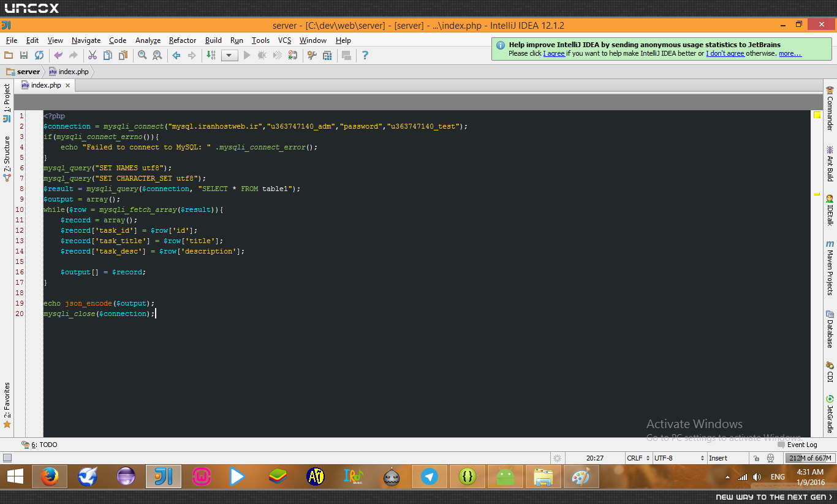
Task: Click the Debug bug icon
Action: pyautogui.click(x=262, y=55)
